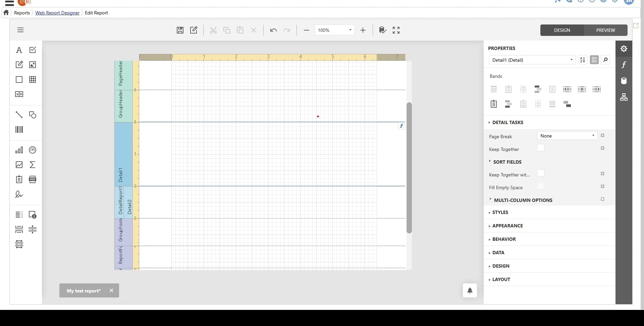Toggle grouped properties view

594,60
